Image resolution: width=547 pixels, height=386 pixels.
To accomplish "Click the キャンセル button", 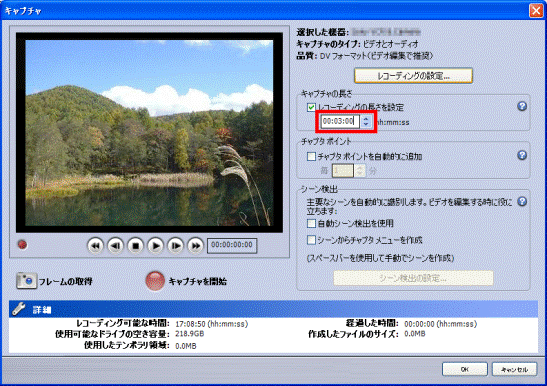I will click(515, 369).
